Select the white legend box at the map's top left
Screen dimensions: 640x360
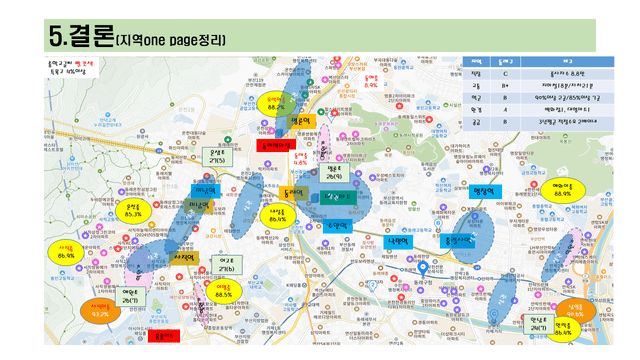pyautogui.click(x=71, y=67)
